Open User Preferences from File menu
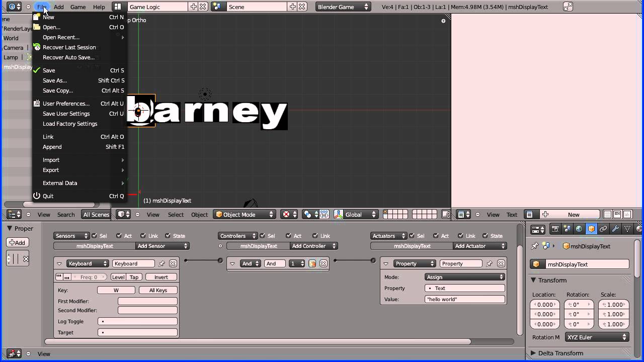This screenshot has width=644, height=362. tap(79, 104)
